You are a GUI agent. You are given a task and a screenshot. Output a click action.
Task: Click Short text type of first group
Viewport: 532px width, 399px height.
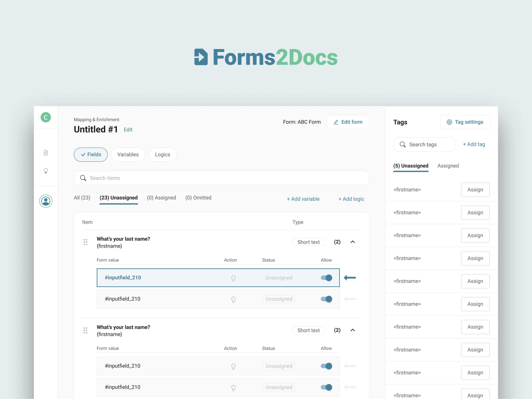click(x=308, y=242)
